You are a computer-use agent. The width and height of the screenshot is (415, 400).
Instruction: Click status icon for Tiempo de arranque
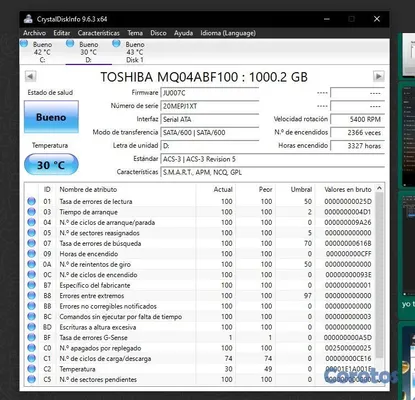pyautogui.click(x=32, y=212)
